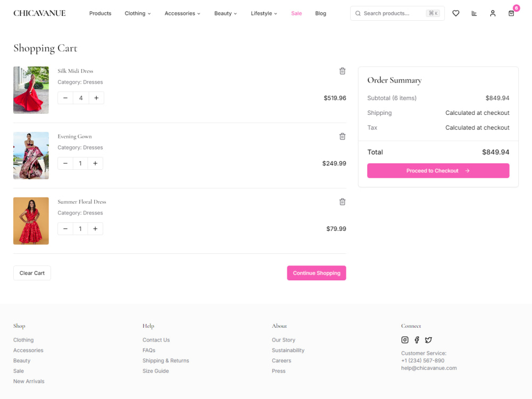Click help@chicavanue.com email address
This screenshot has width=532, height=399.
429,368
